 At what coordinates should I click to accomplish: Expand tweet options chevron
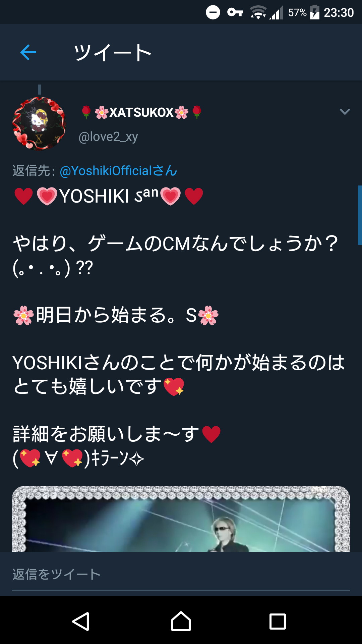click(x=345, y=112)
